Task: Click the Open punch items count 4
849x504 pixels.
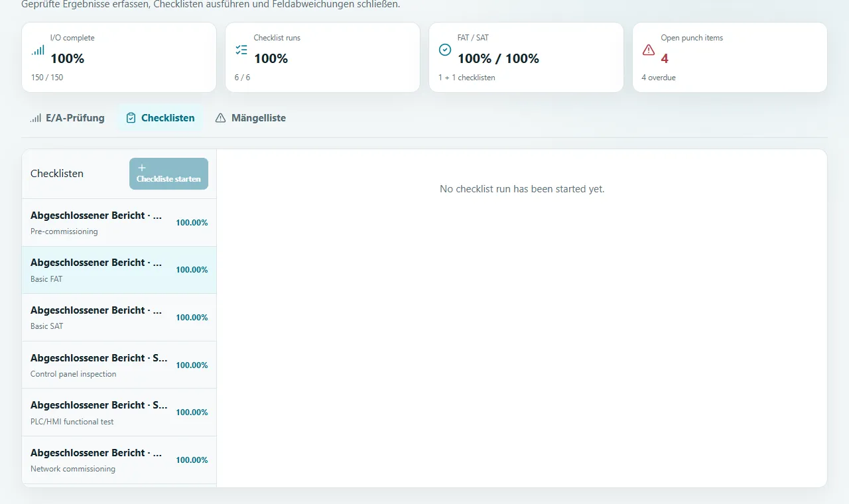Action: [x=665, y=58]
